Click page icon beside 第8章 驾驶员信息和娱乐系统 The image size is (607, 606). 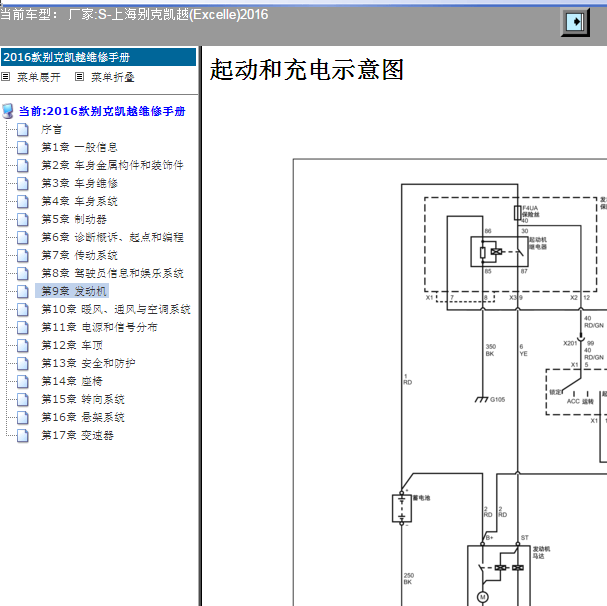23,274
